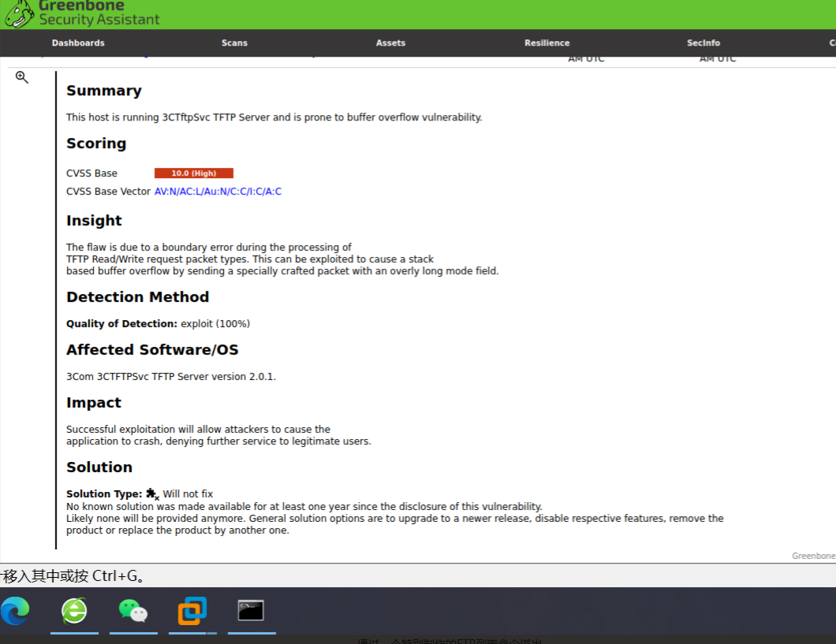The image size is (836, 644).
Task: Open the command prompt taskbar icon
Action: pos(251,610)
